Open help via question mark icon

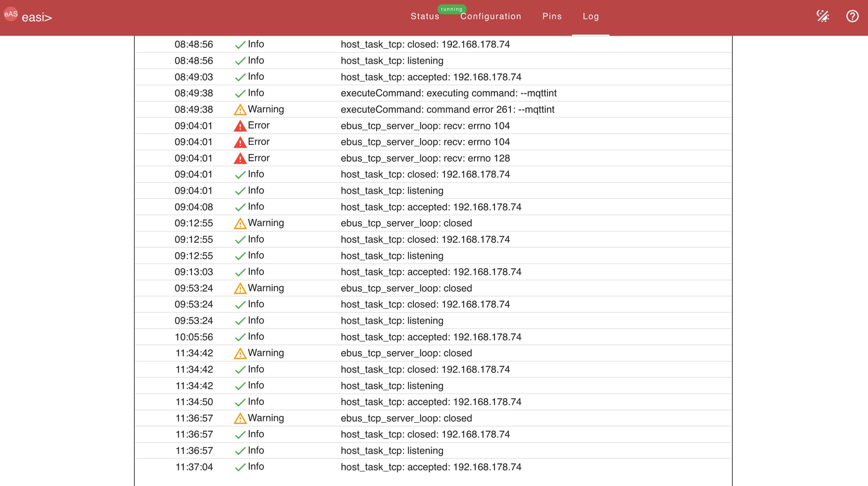point(852,16)
